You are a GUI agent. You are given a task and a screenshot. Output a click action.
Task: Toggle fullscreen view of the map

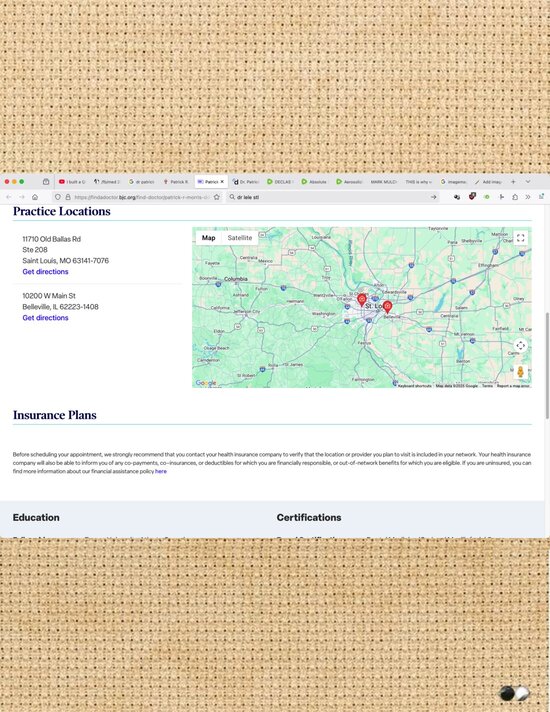click(520, 237)
